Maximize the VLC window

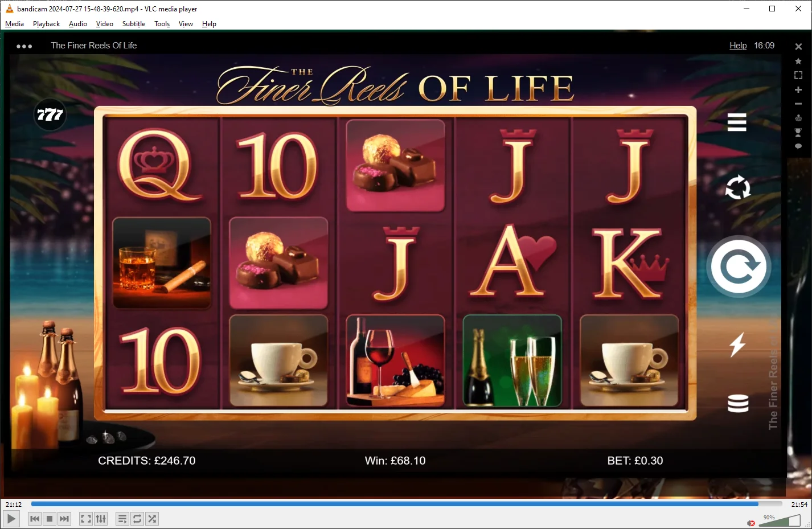click(x=772, y=9)
